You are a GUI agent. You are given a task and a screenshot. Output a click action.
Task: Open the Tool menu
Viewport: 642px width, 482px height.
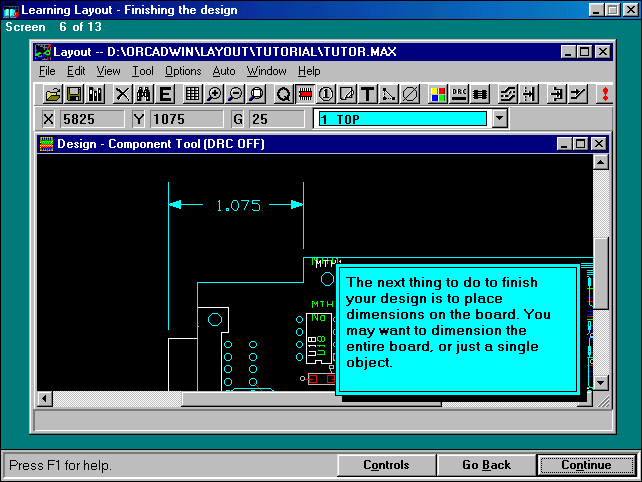143,71
